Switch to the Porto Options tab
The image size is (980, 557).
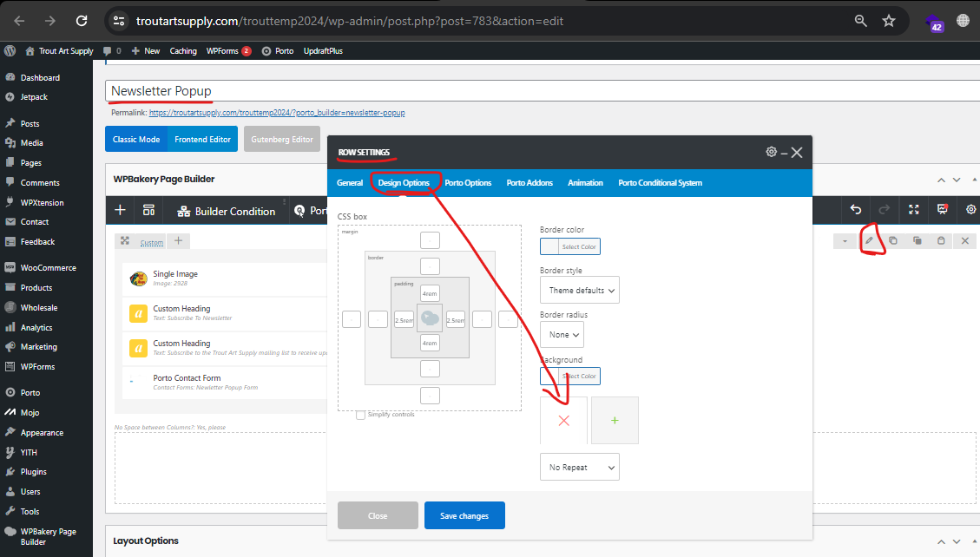[x=468, y=183]
